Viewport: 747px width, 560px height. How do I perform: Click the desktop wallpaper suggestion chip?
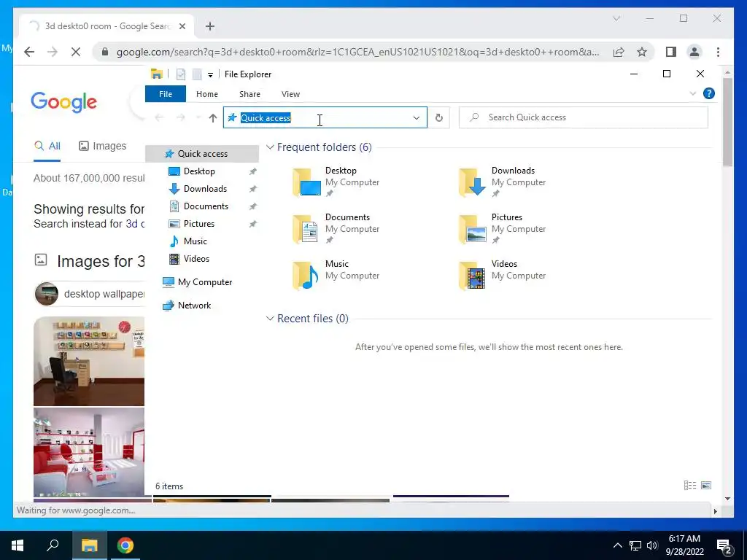90,294
